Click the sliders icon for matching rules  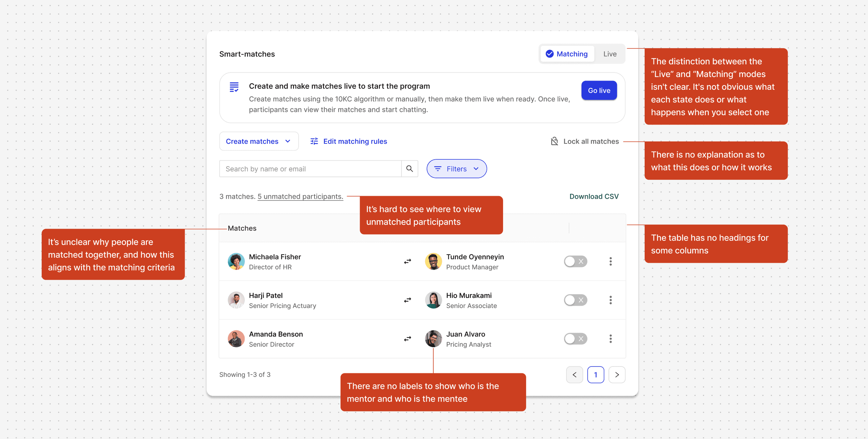(314, 141)
